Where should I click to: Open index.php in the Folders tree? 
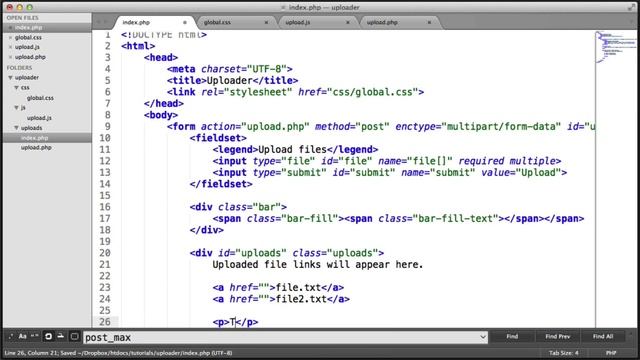click(35, 138)
